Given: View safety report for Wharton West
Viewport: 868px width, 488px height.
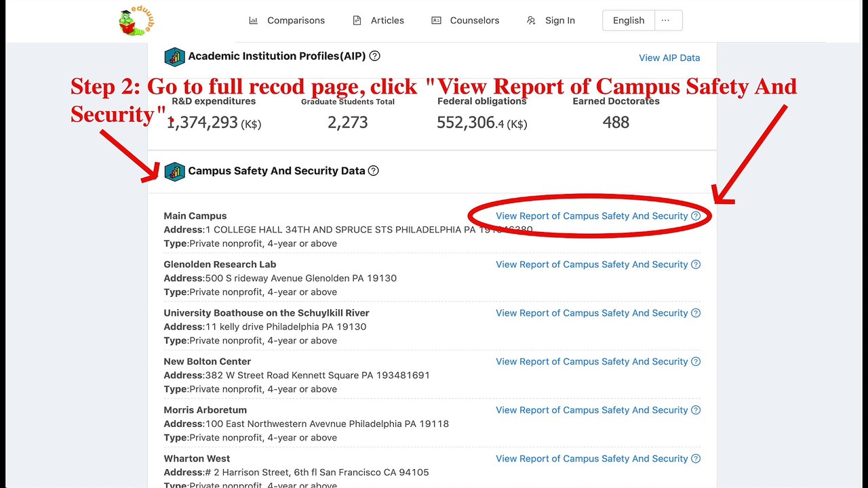Looking at the screenshot, I should pos(592,458).
